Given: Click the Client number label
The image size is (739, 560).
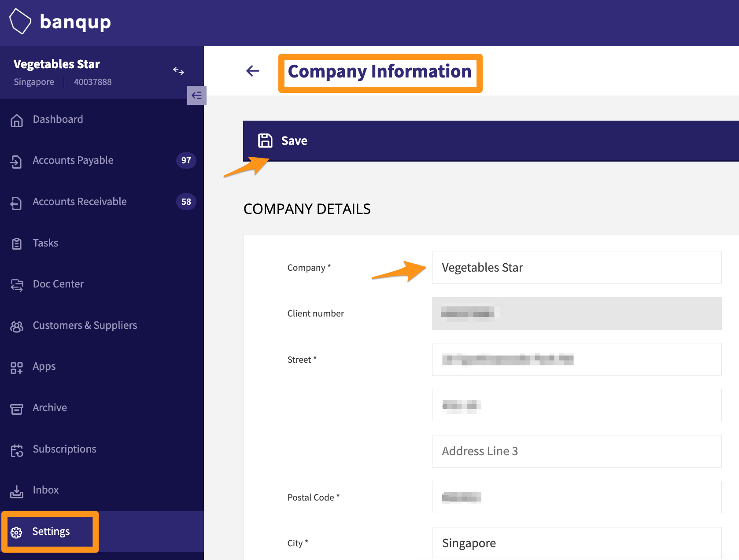Looking at the screenshot, I should [x=316, y=313].
